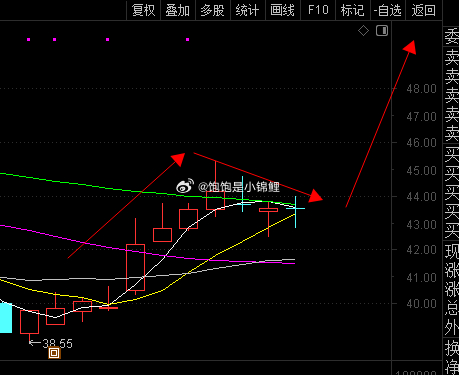Click the 总 total volume row label
This screenshot has height=375, width=459.
(452, 309)
